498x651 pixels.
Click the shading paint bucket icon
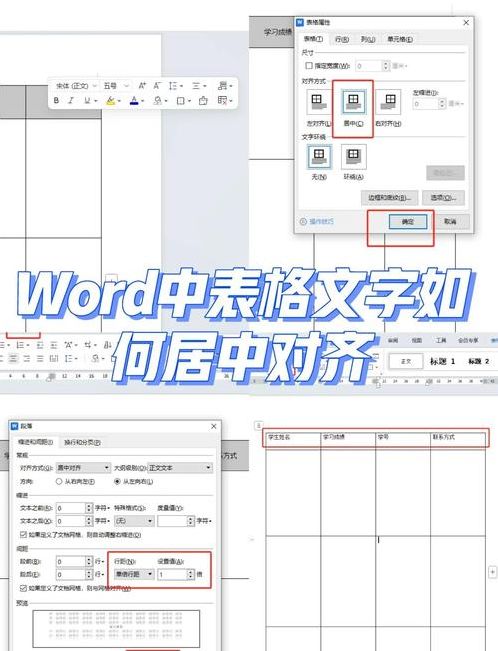(x=157, y=100)
